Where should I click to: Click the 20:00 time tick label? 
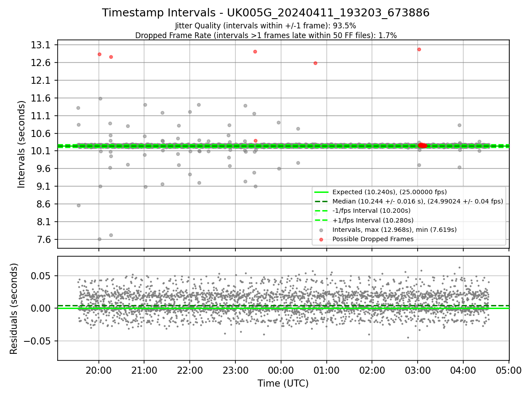click(99, 370)
